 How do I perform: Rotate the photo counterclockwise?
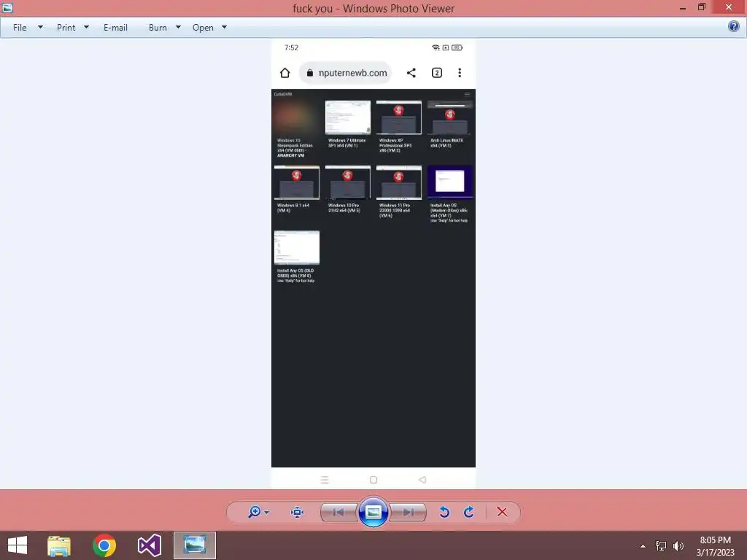pyautogui.click(x=444, y=512)
